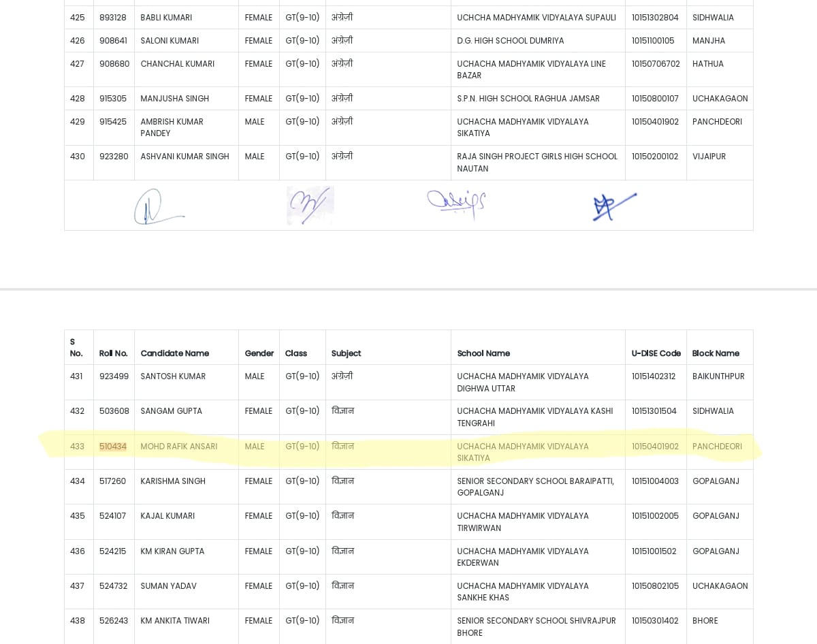
Task: Click candidate name BABLI KUMARI
Action: [166, 18]
